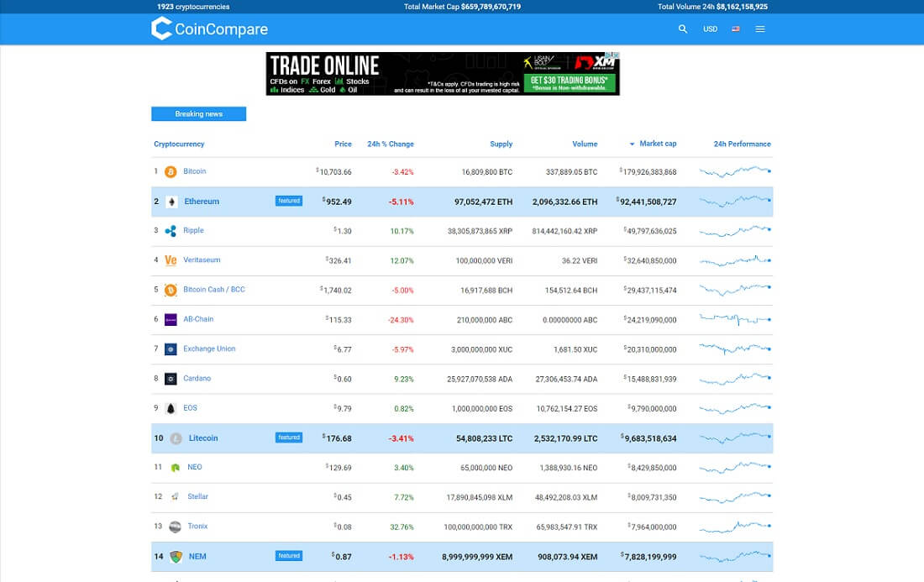Screen dimensions: 924x582
Task: Open the Bitcoin Cash / BCC link
Action: point(214,289)
